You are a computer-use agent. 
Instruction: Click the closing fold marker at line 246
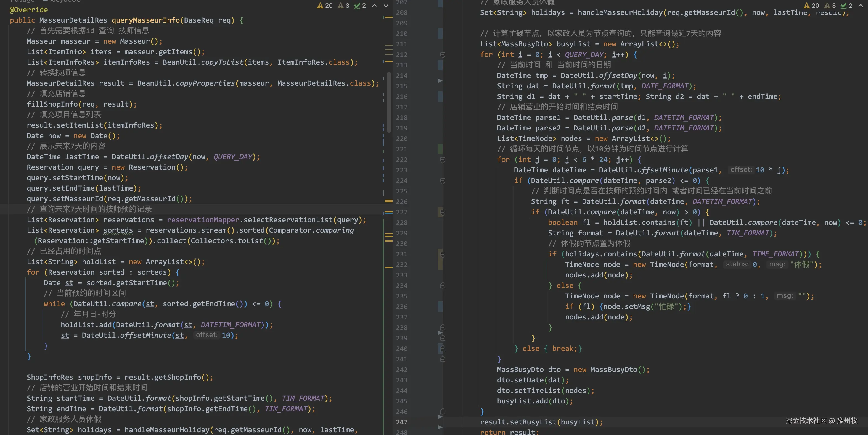click(x=443, y=412)
